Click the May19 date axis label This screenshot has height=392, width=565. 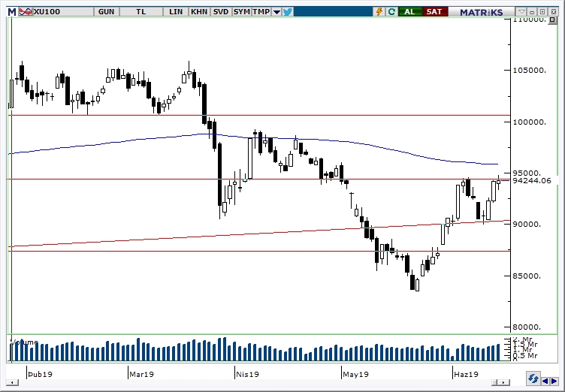click(355, 374)
